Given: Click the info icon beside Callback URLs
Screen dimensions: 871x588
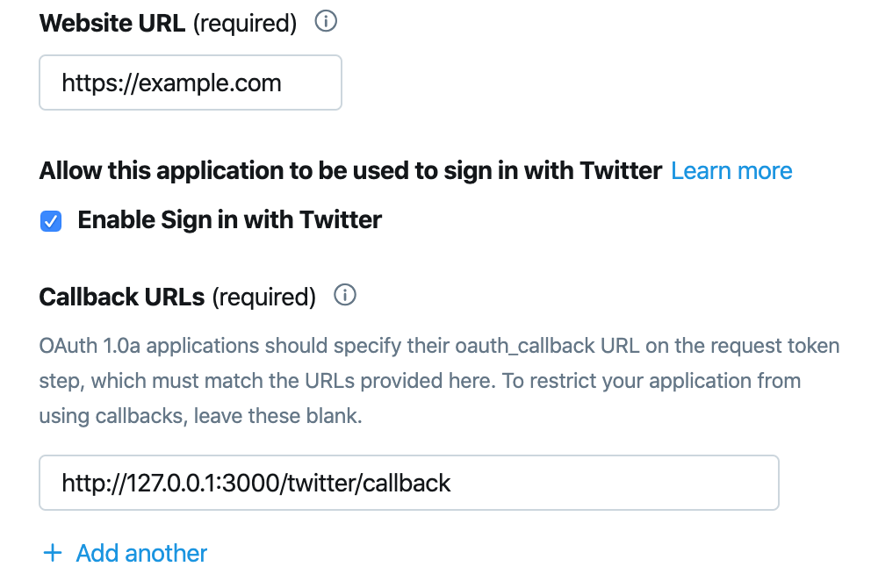Looking at the screenshot, I should coord(345,297).
